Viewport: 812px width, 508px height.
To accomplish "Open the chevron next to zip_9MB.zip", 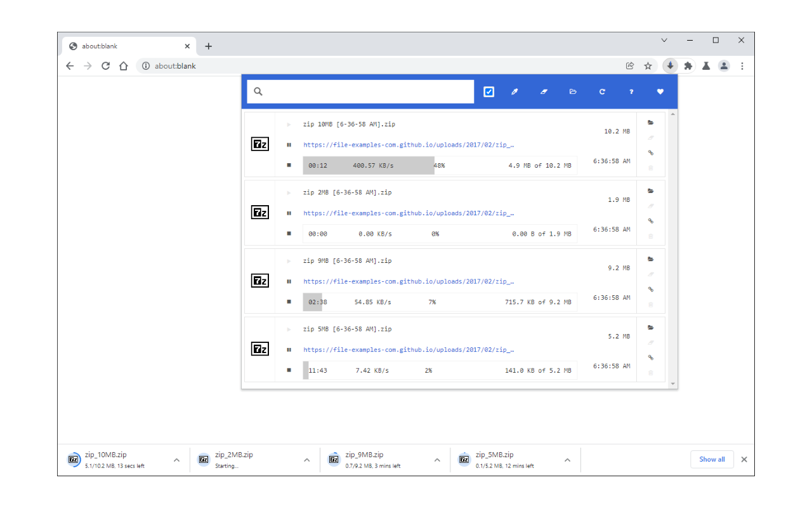I will (x=436, y=459).
